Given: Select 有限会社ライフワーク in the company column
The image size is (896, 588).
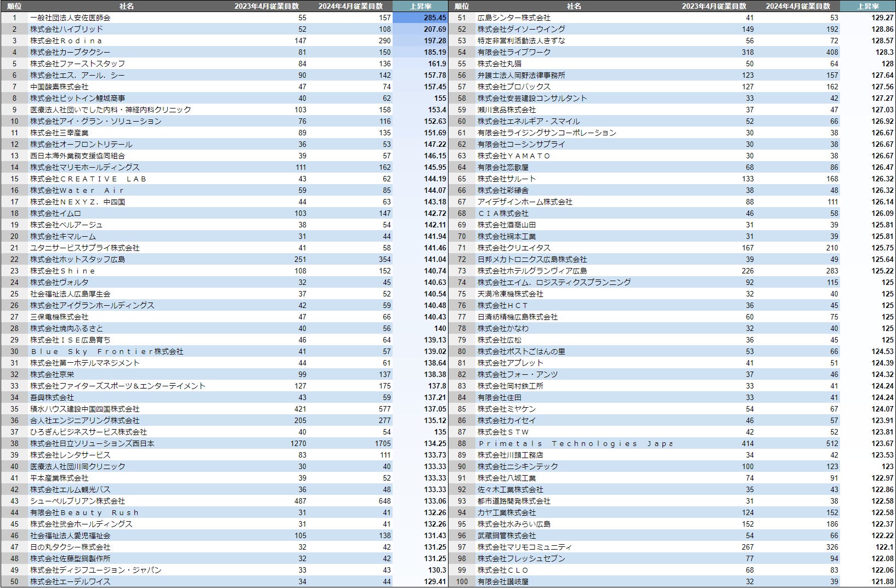Looking at the screenshot, I should pyautogui.click(x=514, y=52).
